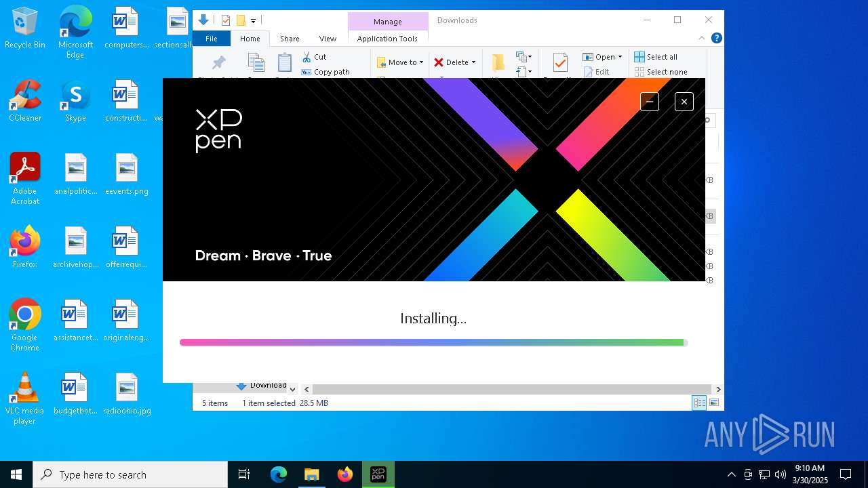This screenshot has height=488, width=868.
Task: Click the Downloads arrow icon in title bar
Action: 203,20
